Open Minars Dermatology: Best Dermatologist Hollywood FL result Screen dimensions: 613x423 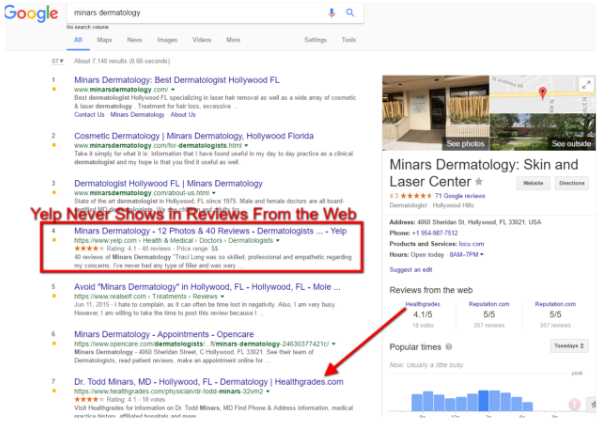177,80
